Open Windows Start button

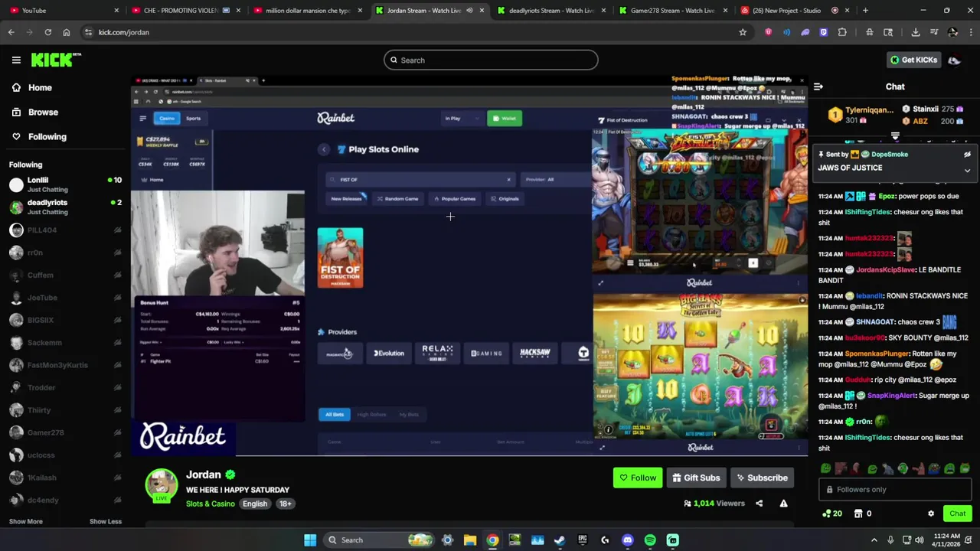(x=310, y=540)
